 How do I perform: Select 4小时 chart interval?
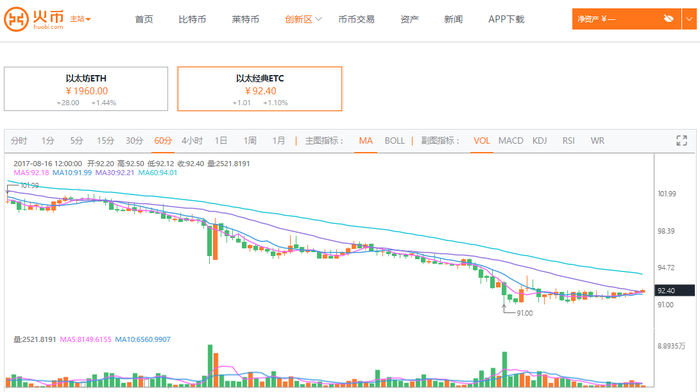click(x=192, y=141)
